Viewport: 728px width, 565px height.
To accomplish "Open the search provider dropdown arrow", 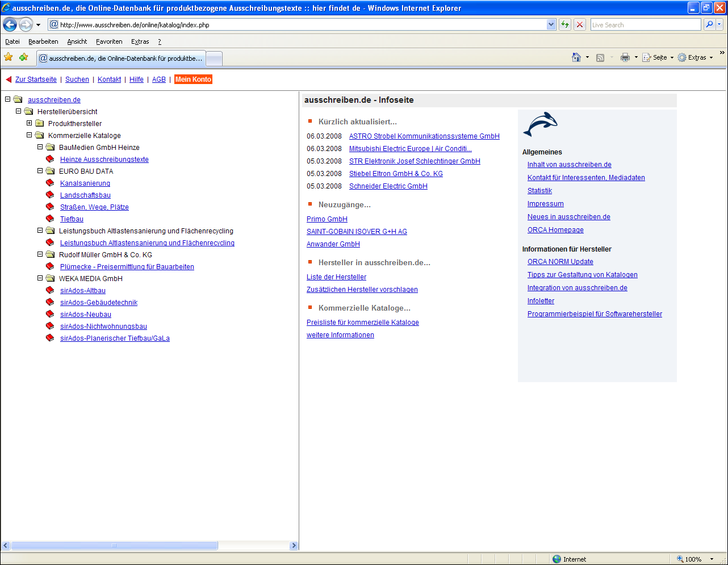I will 719,24.
